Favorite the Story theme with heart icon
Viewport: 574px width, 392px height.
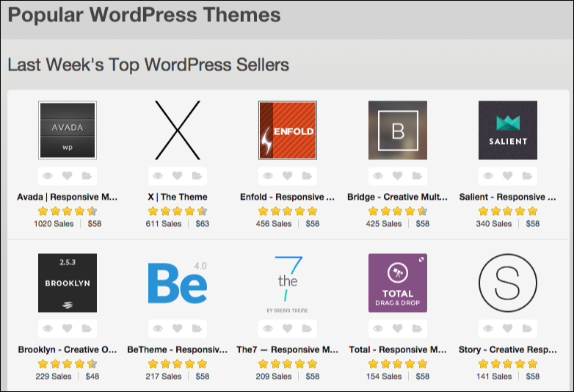(x=508, y=329)
